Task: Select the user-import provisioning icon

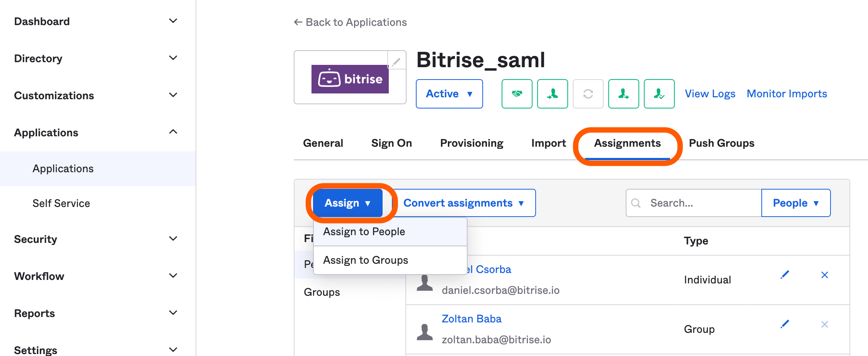Action: coord(552,93)
